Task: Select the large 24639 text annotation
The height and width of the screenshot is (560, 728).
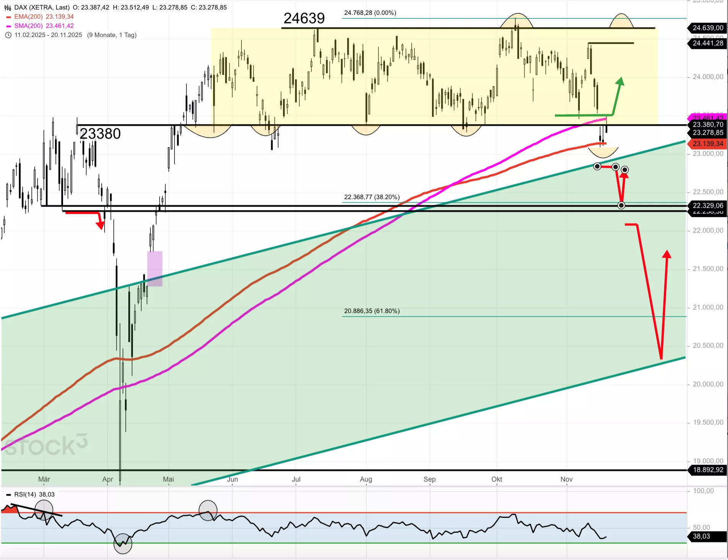Action: click(x=304, y=18)
